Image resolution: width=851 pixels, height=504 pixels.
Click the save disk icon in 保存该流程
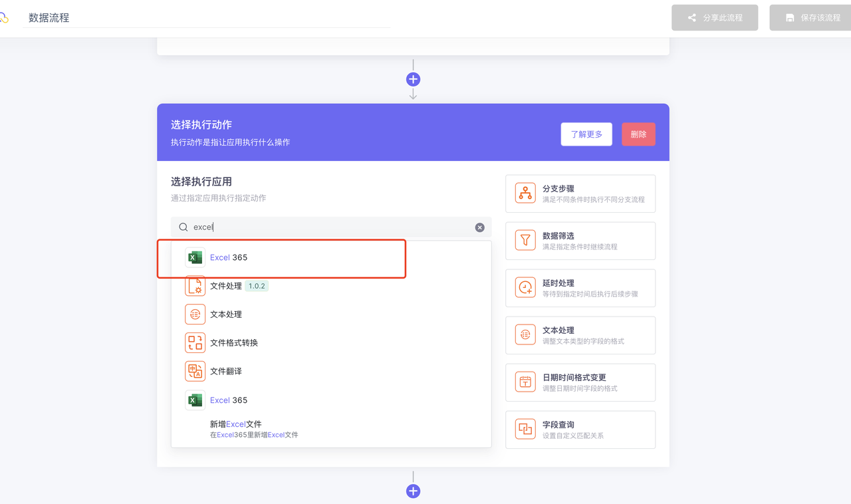[x=790, y=18]
